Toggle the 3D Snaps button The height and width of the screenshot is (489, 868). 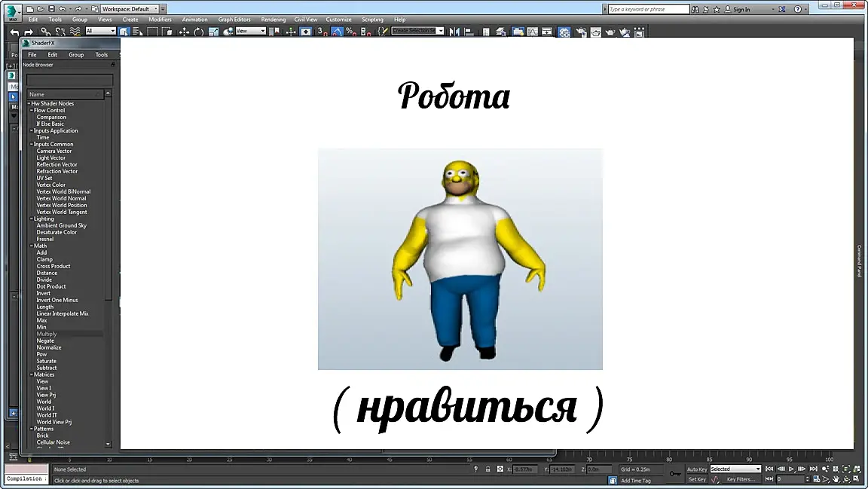coord(322,32)
